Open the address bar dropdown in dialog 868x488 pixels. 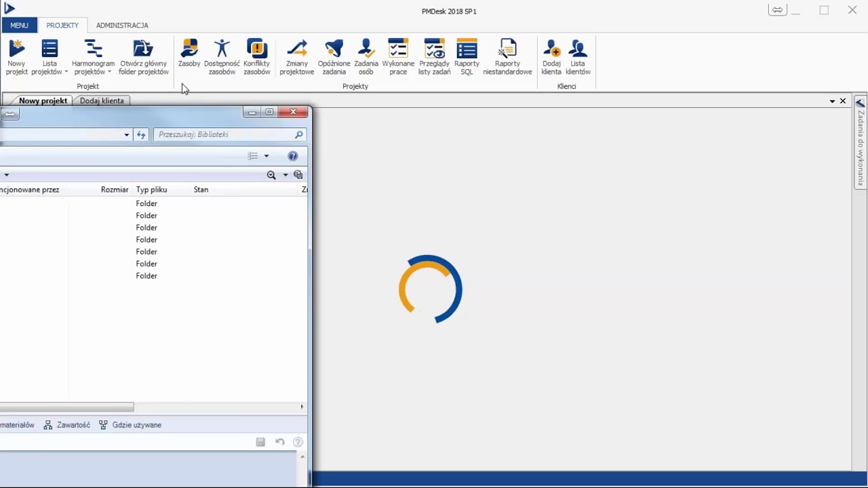pos(126,135)
